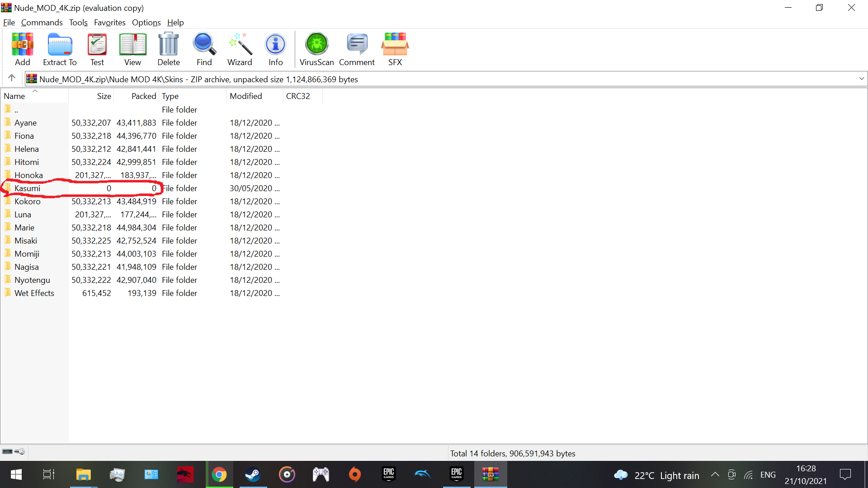The height and width of the screenshot is (488, 868).
Task: Click the Delete trash can icon
Action: click(169, 49)
